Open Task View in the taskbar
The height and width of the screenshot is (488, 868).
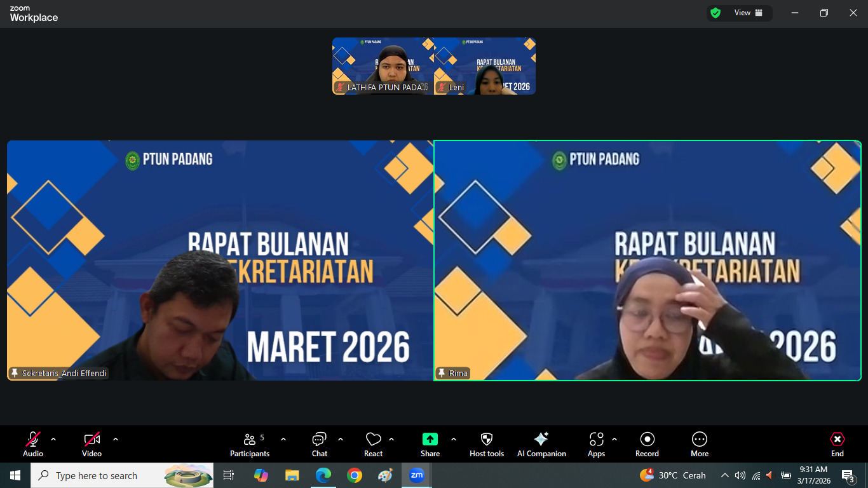pyautogui.click(x=229, y=475)
